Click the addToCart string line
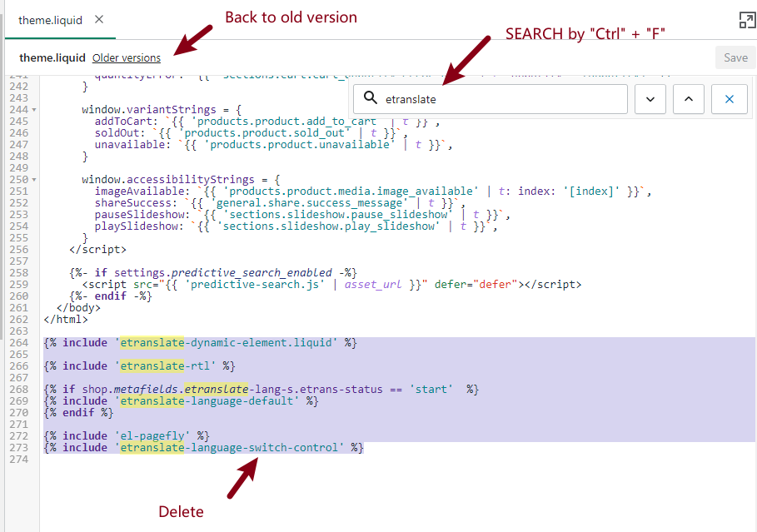The height and width of the screenshot is (532, 757). click(267, 122)
